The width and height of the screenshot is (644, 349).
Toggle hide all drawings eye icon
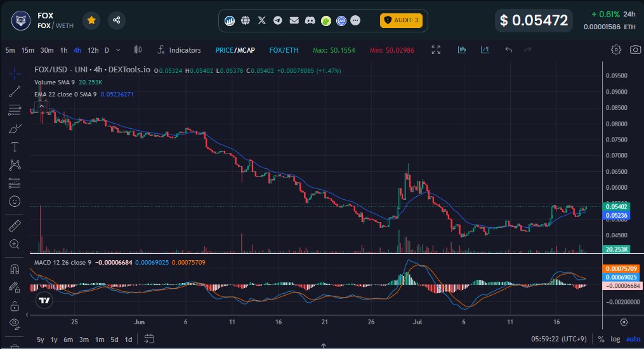15,324
